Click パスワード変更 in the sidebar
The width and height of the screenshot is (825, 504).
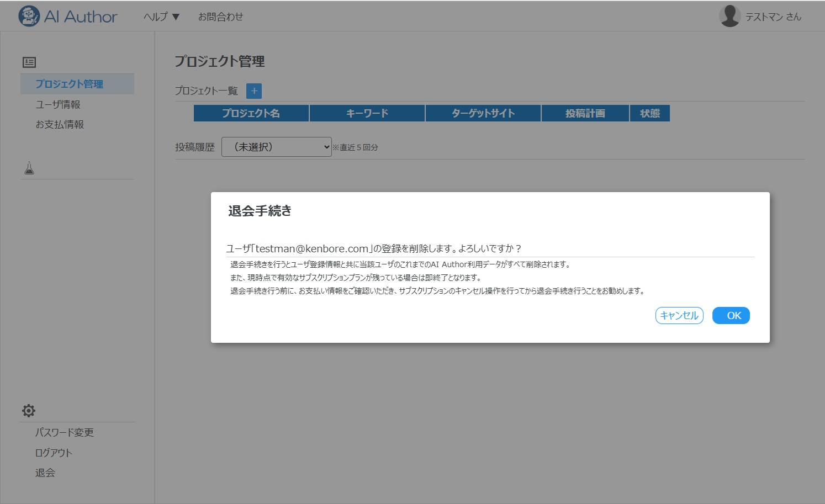(x=65, y=432)
